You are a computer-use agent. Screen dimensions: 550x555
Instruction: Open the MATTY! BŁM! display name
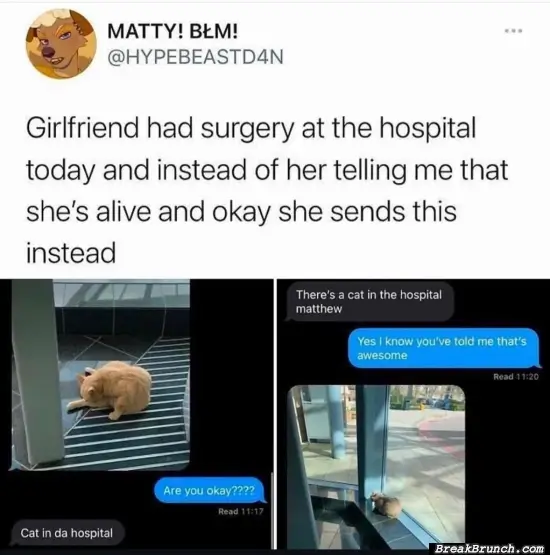coord(173,32)
